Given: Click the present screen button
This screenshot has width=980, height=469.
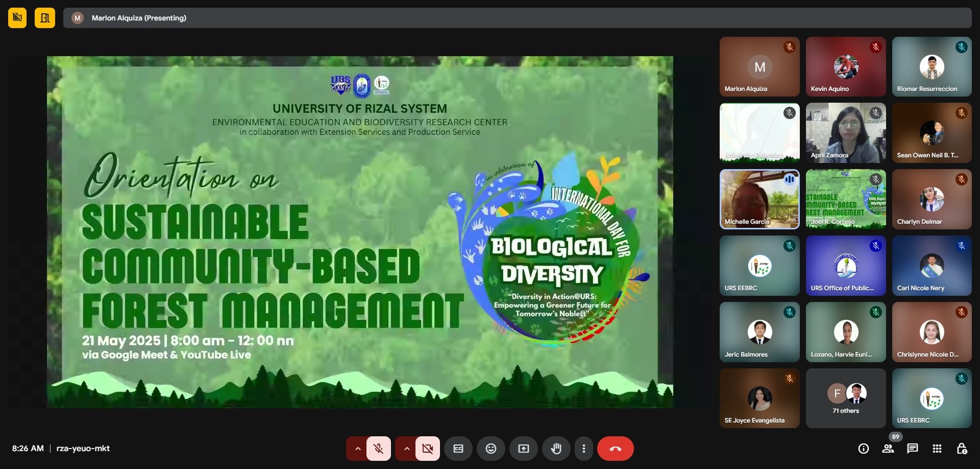Looking at the screenshot, I should (524, 449).
